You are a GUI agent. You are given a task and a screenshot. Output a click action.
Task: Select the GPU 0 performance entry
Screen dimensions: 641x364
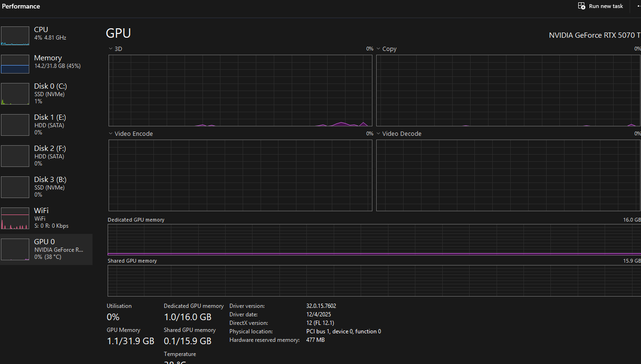coord(46,249)
